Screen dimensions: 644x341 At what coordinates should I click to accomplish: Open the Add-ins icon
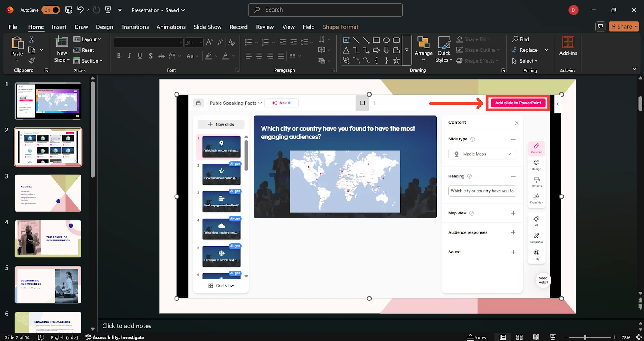coord(568,46)
